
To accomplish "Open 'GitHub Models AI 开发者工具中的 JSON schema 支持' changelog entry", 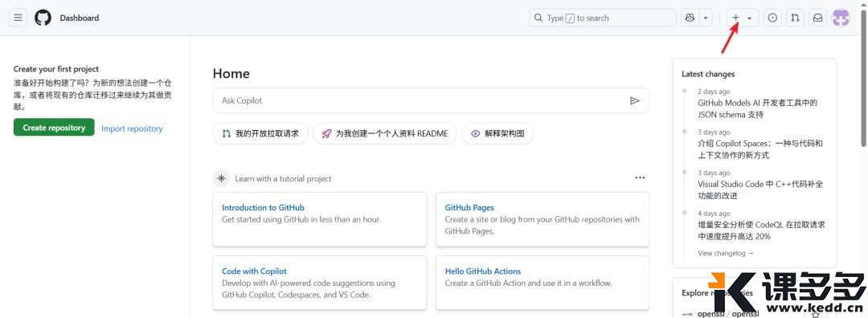I will click(x=757, y=108).
